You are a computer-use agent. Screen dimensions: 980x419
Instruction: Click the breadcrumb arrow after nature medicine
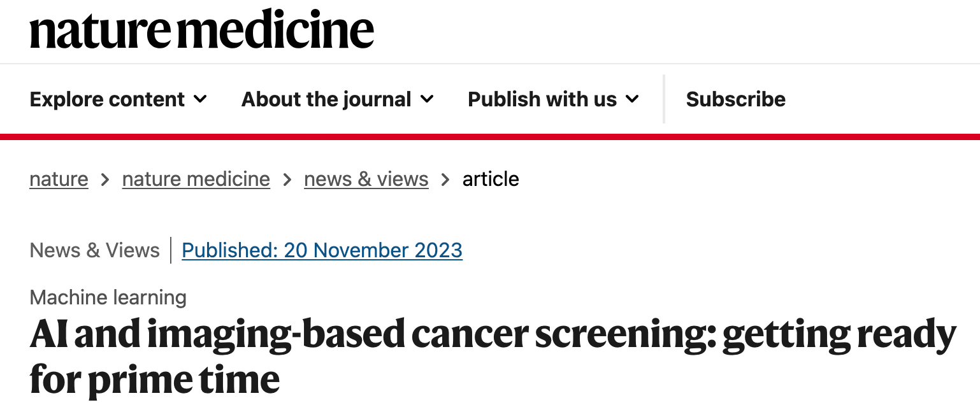287,180
